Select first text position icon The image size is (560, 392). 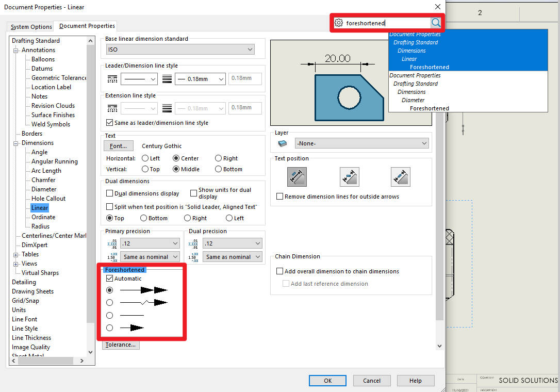click(x=297, y=177)
